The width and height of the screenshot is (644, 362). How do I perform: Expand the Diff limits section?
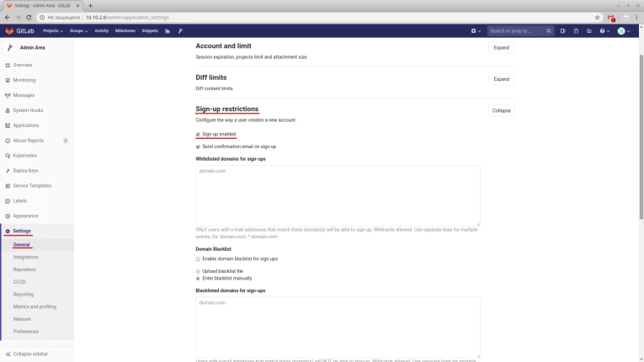pos(501,79)
